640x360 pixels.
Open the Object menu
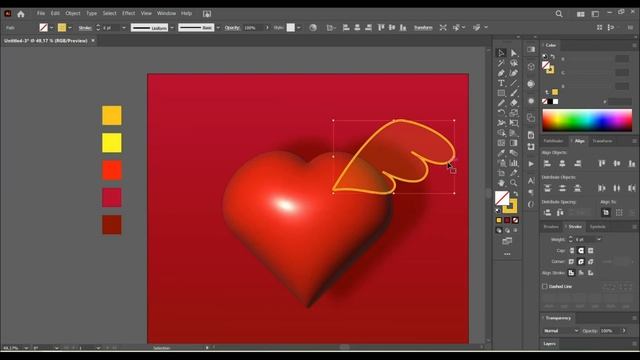[x=73, y=13]
